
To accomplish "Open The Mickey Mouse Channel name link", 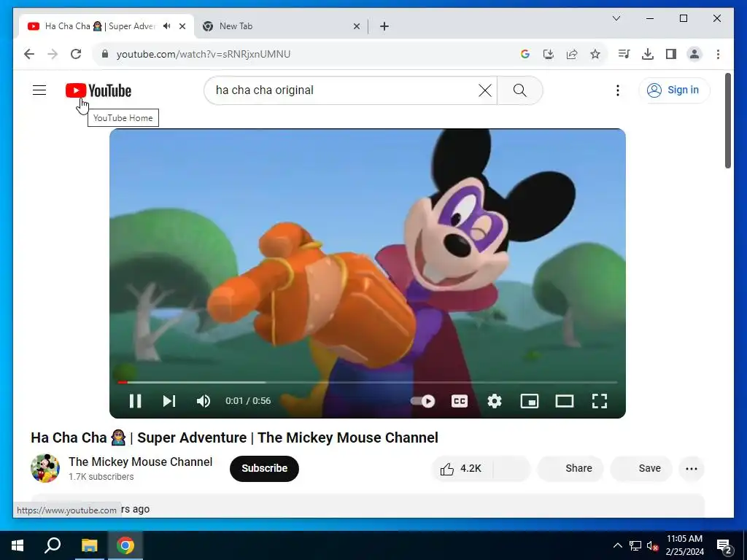I will pos(141,462).
